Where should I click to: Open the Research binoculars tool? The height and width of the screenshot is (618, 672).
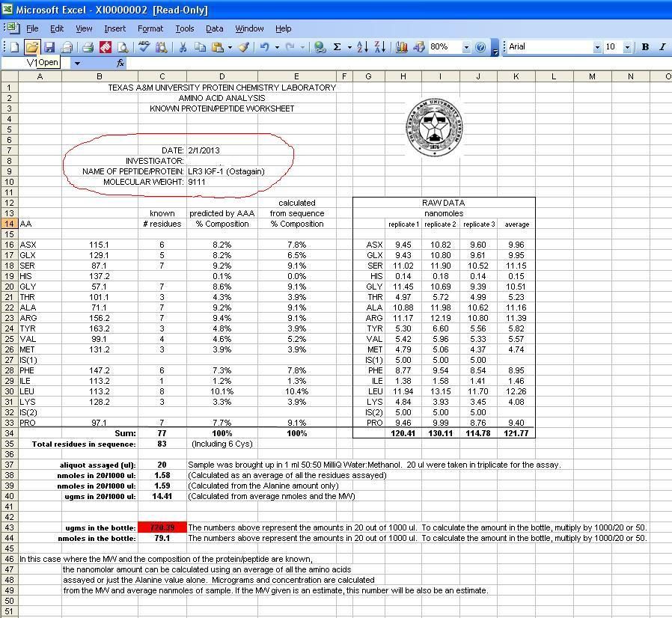pyautogui.click(x=161, y=46)
